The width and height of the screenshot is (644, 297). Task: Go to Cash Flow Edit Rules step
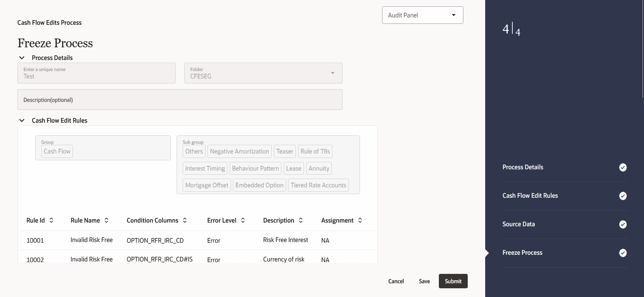pos(530,196)
